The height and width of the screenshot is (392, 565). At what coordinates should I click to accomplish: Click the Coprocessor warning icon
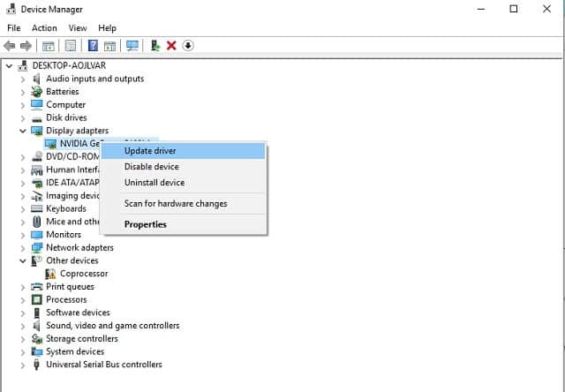tap(50, 274)
